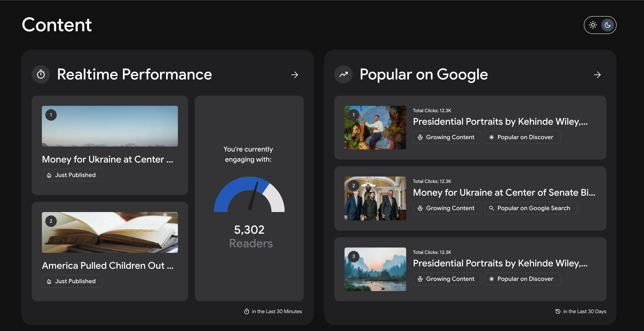644x331 pixels.
Task: Click Total Clicks 12.3K on Senate Bill item
Action: (x=432, y=181)
